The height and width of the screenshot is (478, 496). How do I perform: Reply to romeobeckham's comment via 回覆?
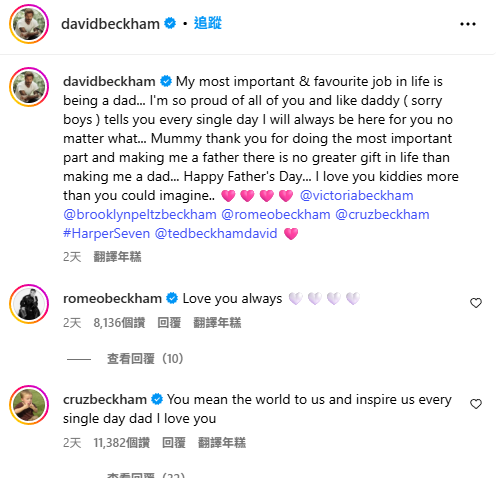click(169, 323)
